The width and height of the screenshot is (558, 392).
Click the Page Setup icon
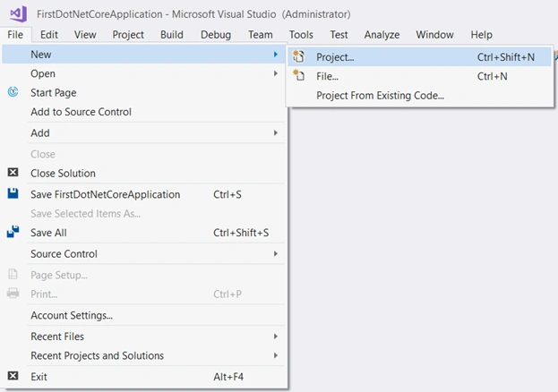[13, 274]
